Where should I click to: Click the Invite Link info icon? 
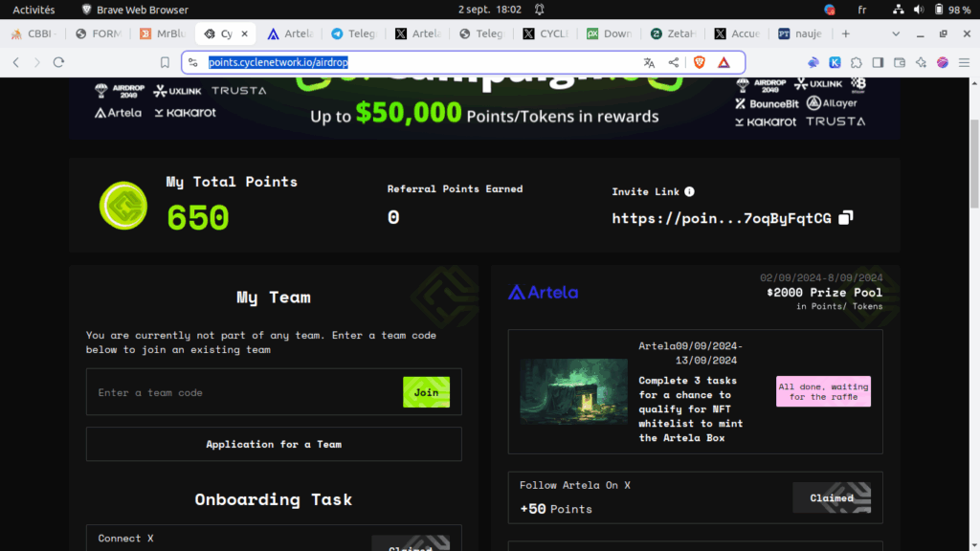689,191
